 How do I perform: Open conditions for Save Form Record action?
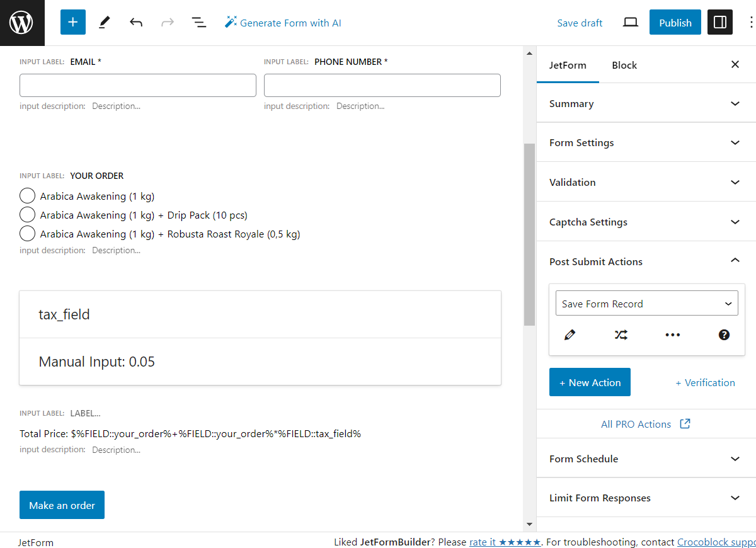coord(621,334)
